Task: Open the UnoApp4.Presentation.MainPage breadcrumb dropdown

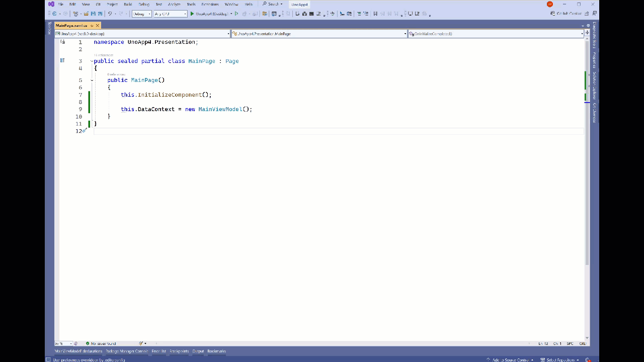Action: point(405,34)
